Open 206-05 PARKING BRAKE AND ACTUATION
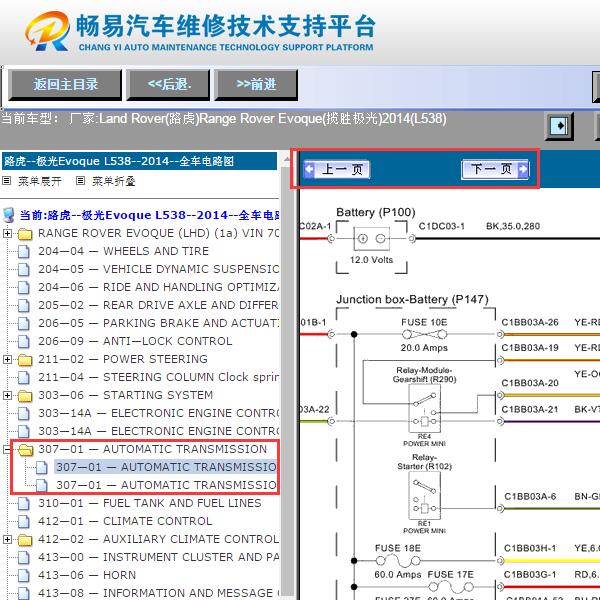This screenshot has height=600, width=600. click(x=158, y=323)
